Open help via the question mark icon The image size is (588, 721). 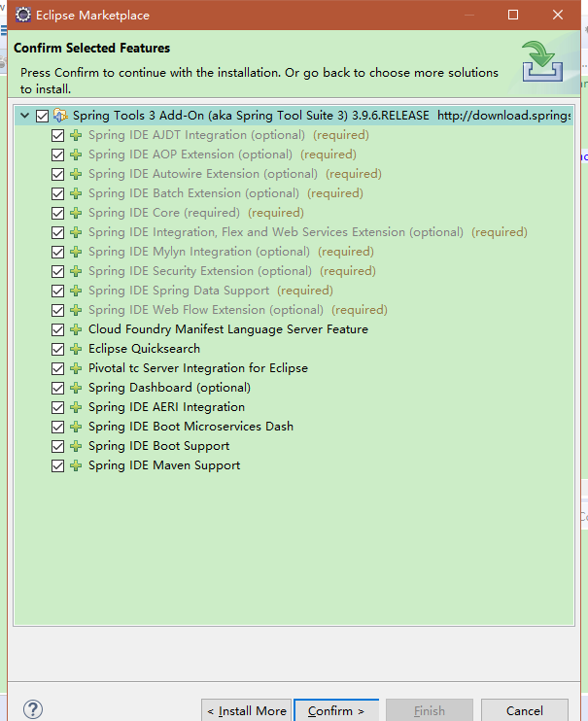click(x=33, y=709)
